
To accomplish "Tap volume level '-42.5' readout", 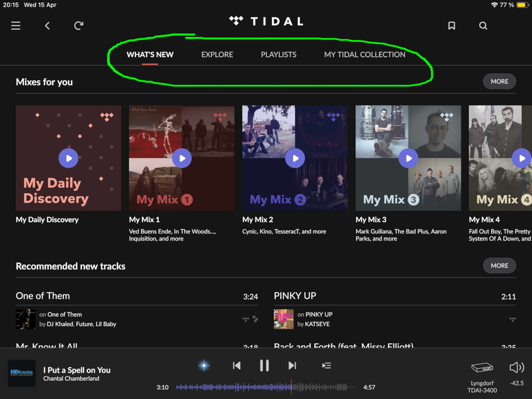I will 517,383.
